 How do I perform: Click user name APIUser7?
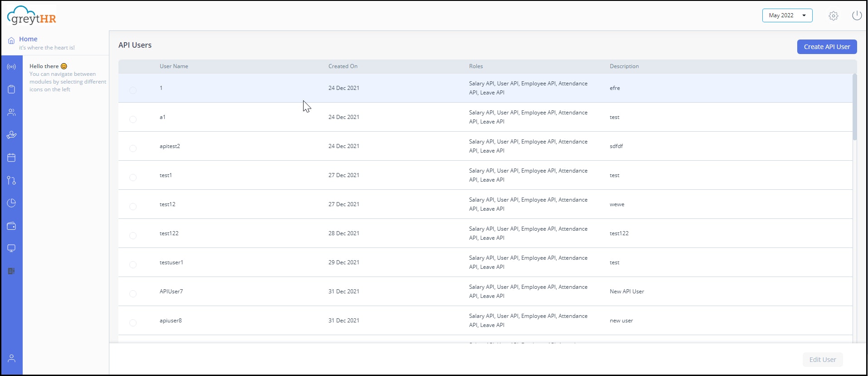(x=171, y=292)
